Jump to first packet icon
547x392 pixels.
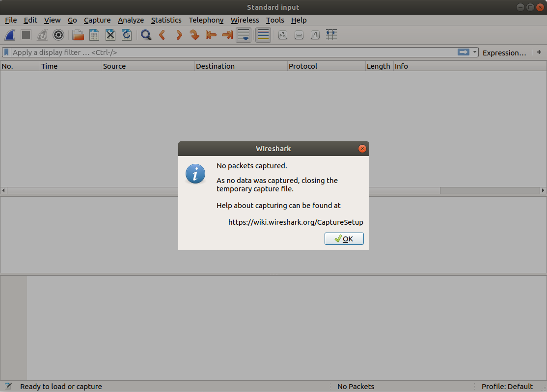click(211, 35)
